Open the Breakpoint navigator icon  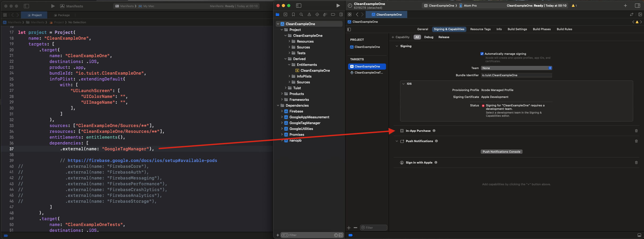(333, 15)
